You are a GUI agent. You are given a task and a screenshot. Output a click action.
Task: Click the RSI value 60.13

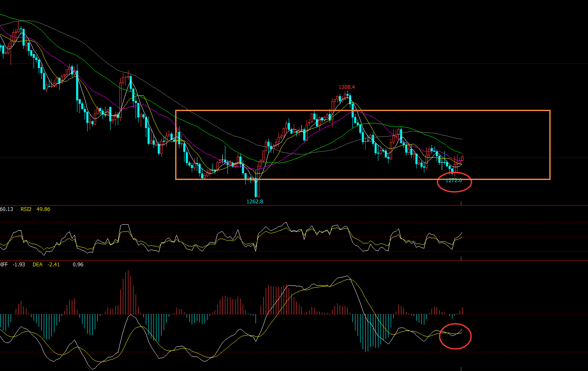coord(6,209)
